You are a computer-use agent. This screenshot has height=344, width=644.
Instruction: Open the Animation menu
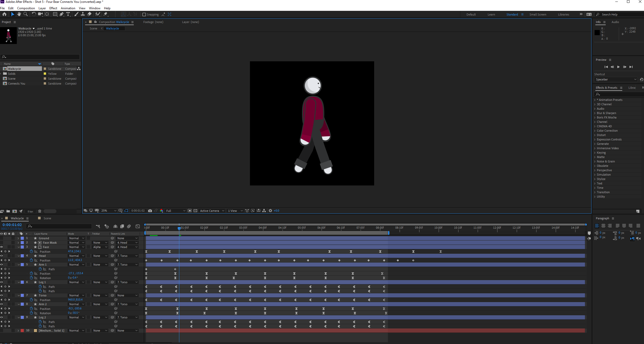[x=68, y=8]
